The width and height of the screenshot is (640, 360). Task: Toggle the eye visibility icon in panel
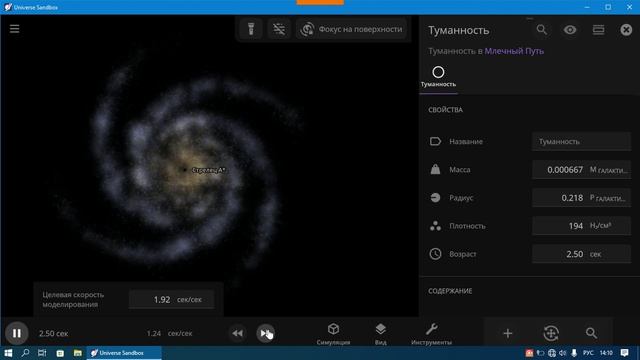pos(570,29)
